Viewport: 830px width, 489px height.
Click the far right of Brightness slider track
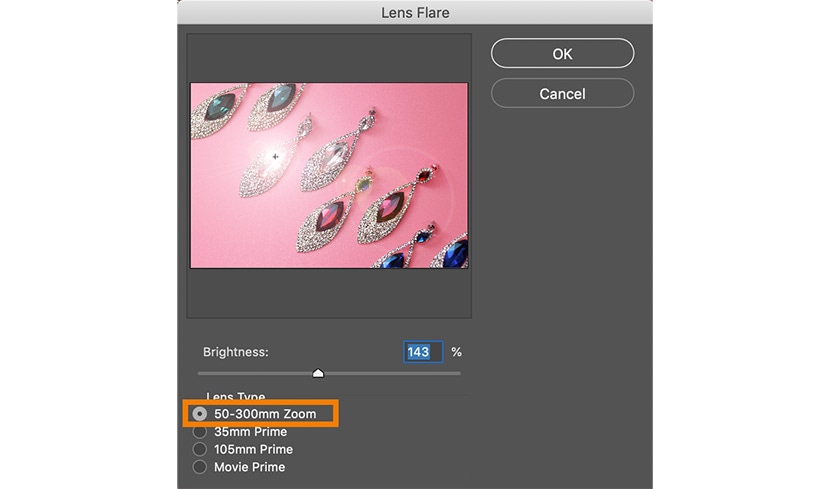point(458,373)
